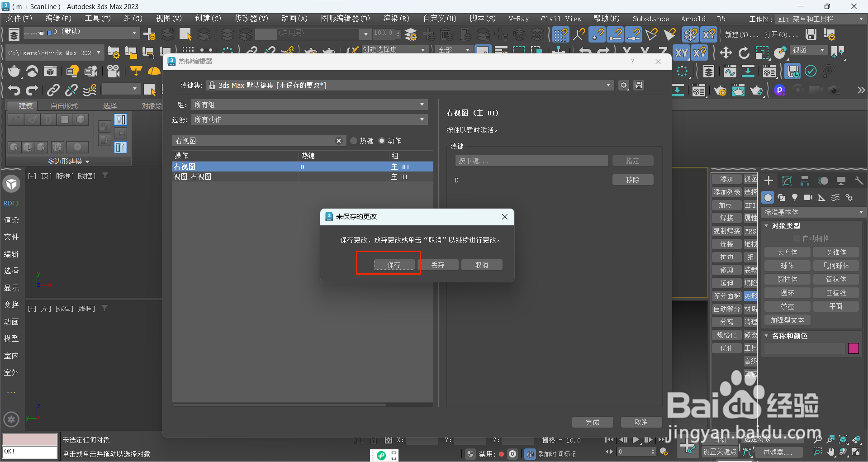Switch to the 自由形式 ribbon tab
868x462 pixels.
tap(64, 105)
